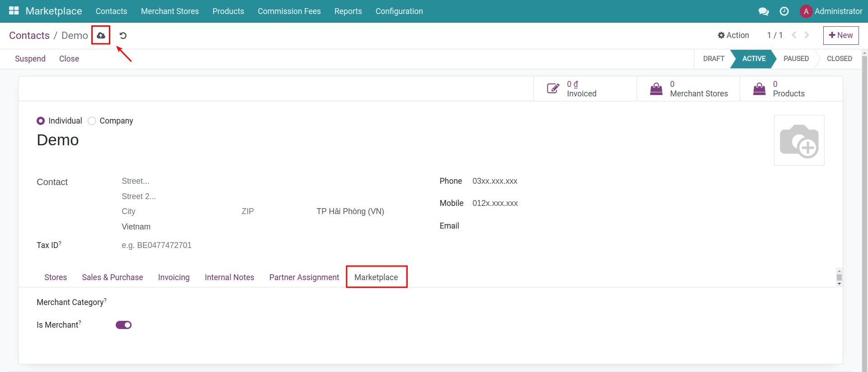Create a new record with New button
The image size is (868, 372).
point(841,35)
